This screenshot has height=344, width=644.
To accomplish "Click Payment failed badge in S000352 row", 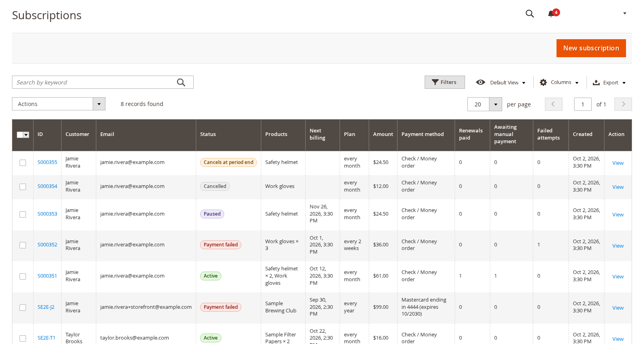I will point(221,245).
